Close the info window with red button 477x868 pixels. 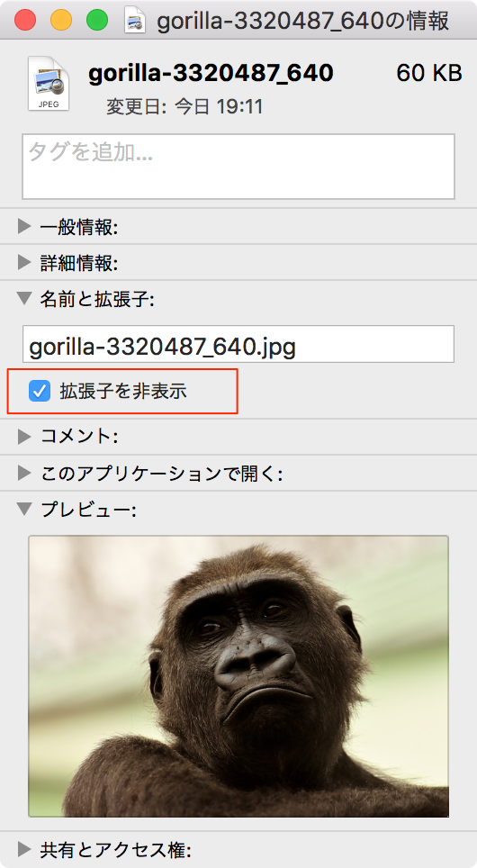point(25,21)
